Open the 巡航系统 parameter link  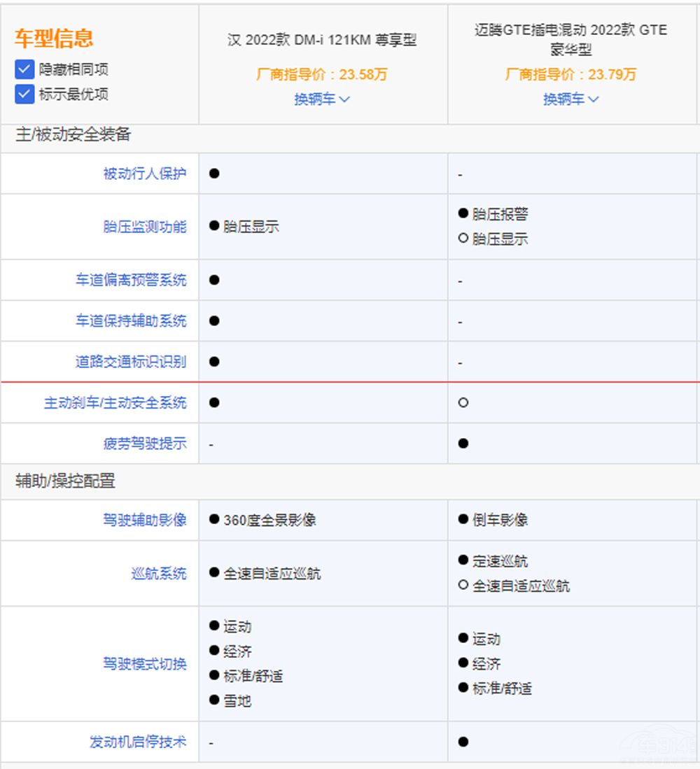point(159,574)
